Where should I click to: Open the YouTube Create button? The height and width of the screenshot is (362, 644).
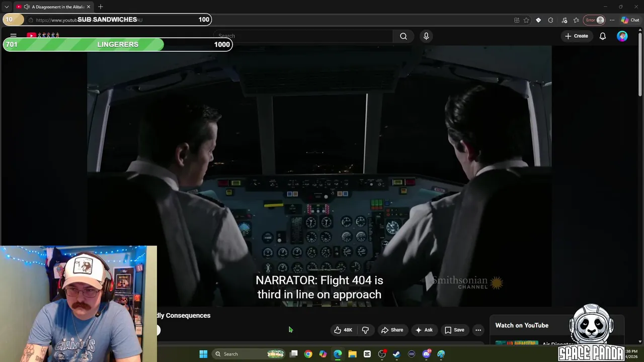pos(577,36)
